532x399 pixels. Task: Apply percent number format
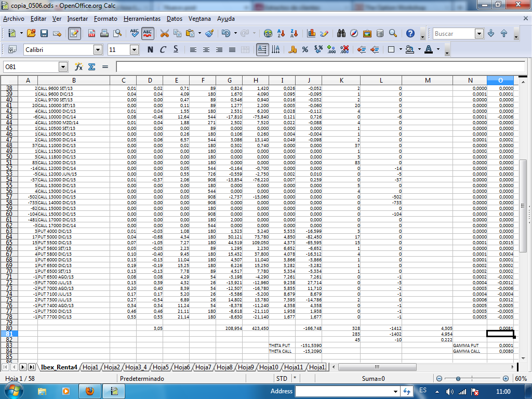[x=305, y=49]
